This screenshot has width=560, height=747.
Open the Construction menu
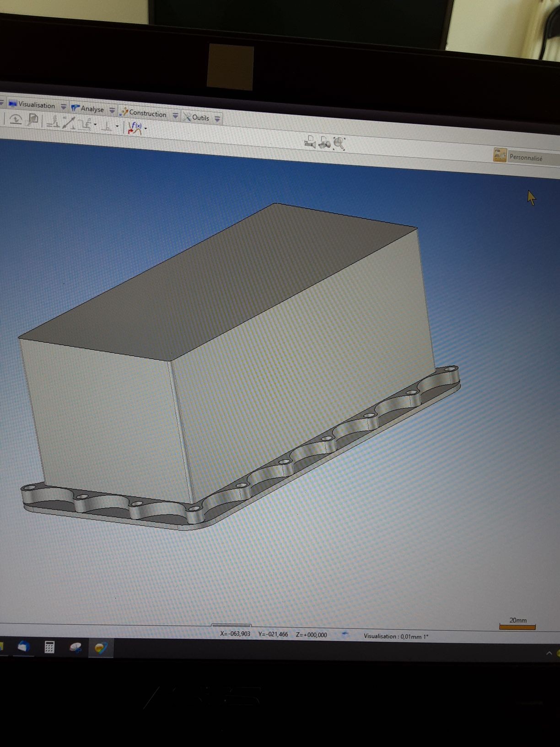coord(143,113)
